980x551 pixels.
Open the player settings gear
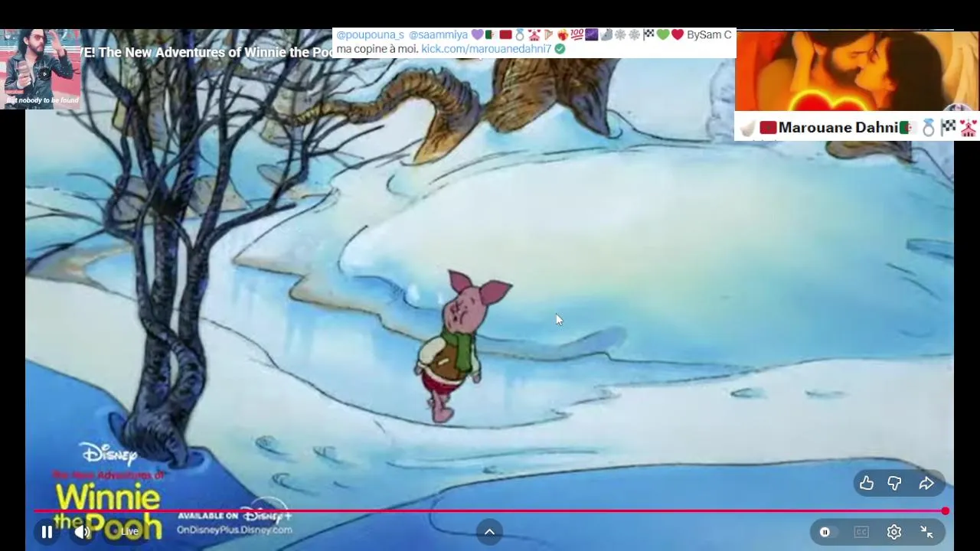click(894, 532)
